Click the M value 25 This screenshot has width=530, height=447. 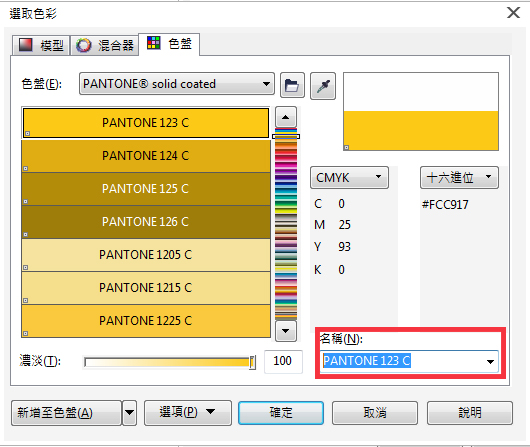coord(344,225)
